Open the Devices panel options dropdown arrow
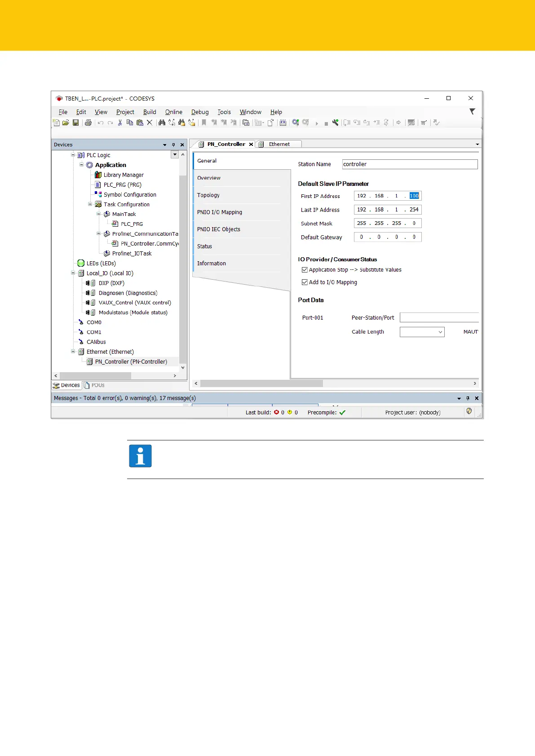Image resolution: width=535 pixels, height=756 pixels. click(x=164, y=145)
